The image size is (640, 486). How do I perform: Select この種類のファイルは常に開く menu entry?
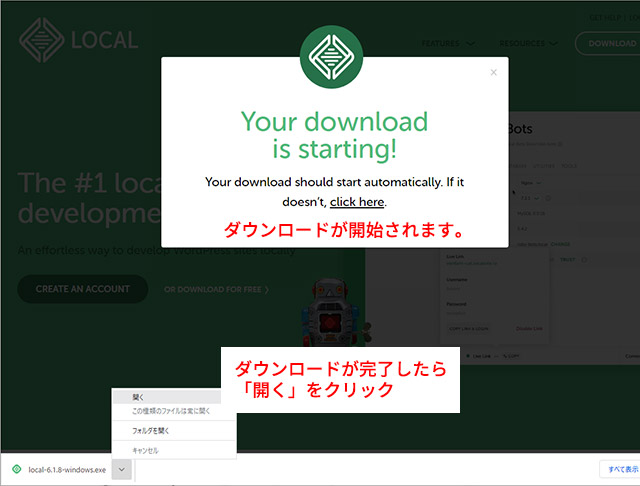click(x=174, y=411)
